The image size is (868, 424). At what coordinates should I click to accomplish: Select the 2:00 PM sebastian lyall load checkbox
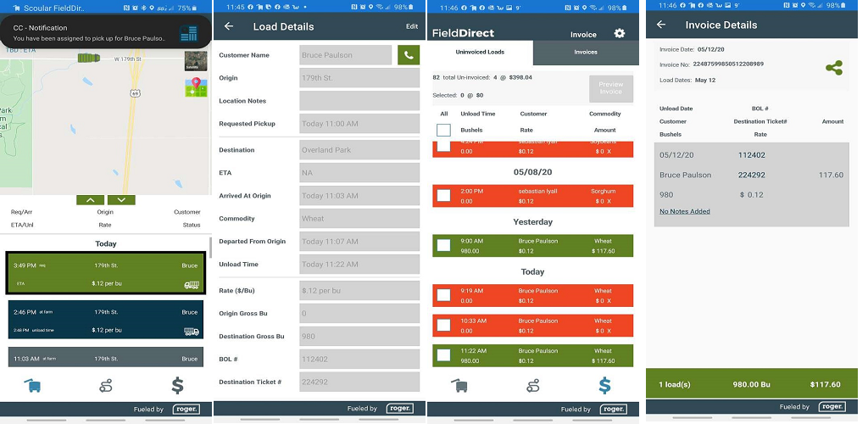(x=443, y=195)
